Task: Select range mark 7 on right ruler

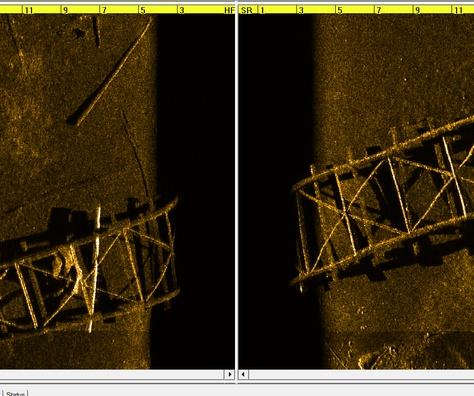Action: (x=379, y=10)
